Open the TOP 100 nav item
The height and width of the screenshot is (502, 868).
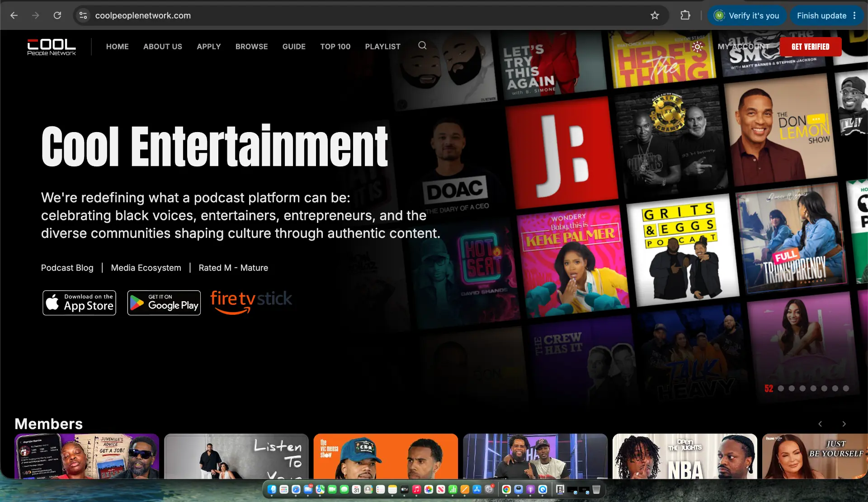pyautogui.click(x=335, y=47)
